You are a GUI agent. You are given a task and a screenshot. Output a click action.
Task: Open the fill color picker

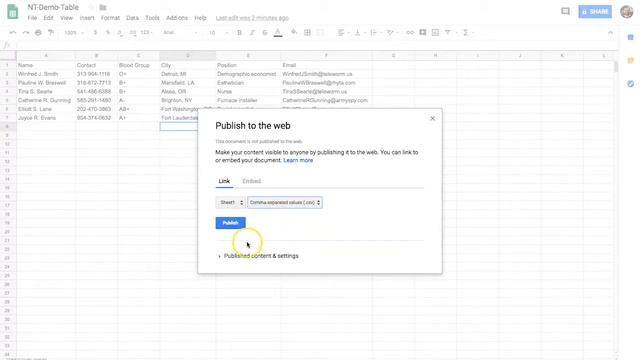coord(294,33)
